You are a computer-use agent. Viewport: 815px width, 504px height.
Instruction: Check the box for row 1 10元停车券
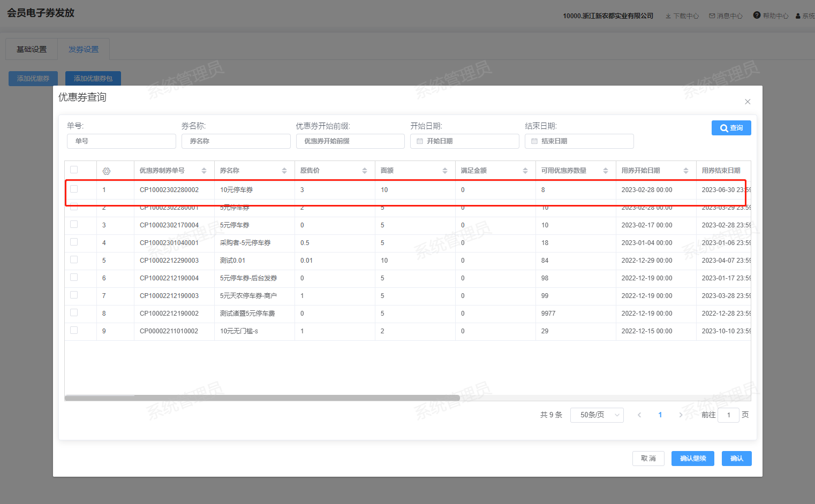[x=74, y=189]
